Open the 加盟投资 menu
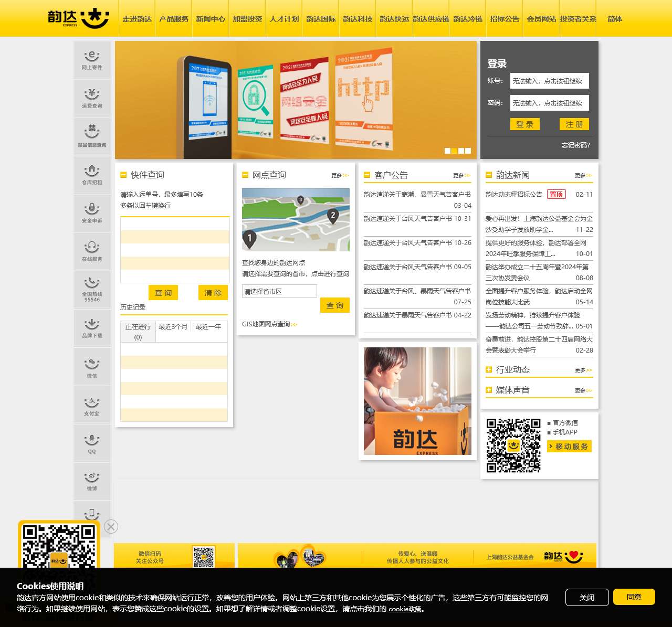Screen dimensions: 672x627 [247, 18]
